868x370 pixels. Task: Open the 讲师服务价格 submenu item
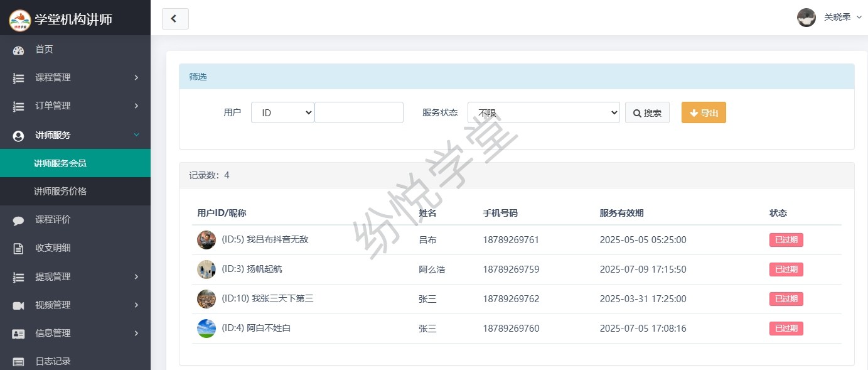[x=60, y=192]
